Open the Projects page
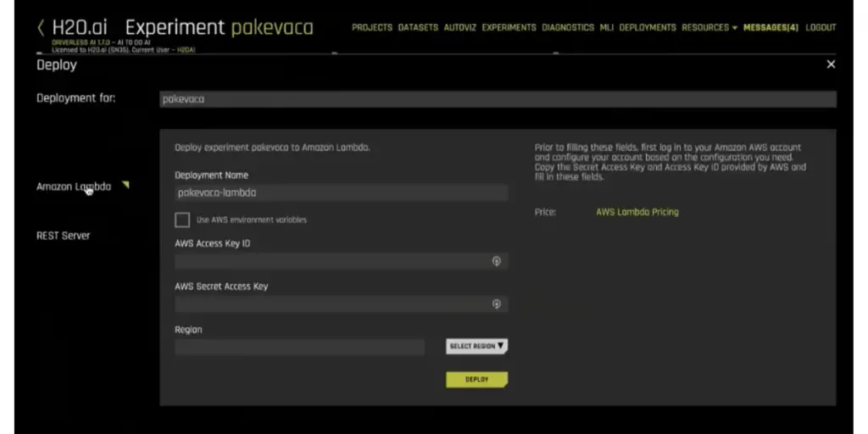Viewport: 868px width, 434px height. 372,27
